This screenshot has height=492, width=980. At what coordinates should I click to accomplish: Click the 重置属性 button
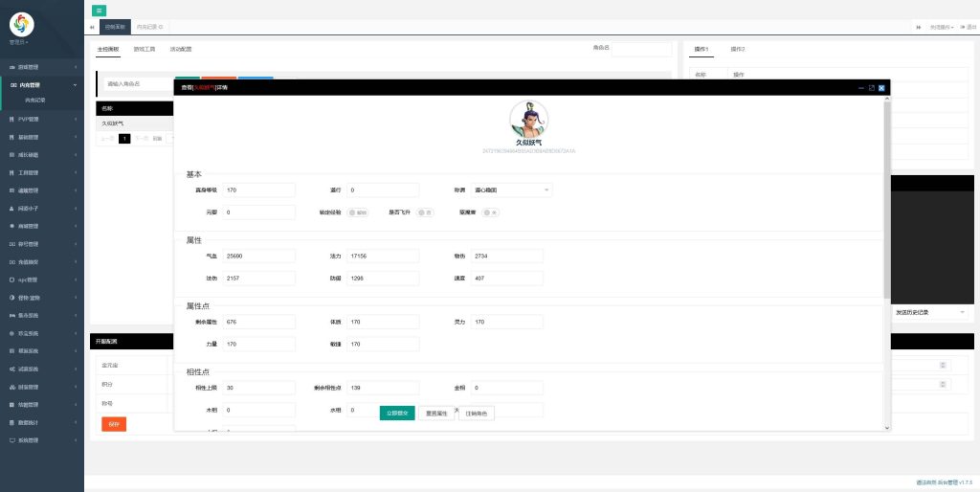tap(436, 414)
